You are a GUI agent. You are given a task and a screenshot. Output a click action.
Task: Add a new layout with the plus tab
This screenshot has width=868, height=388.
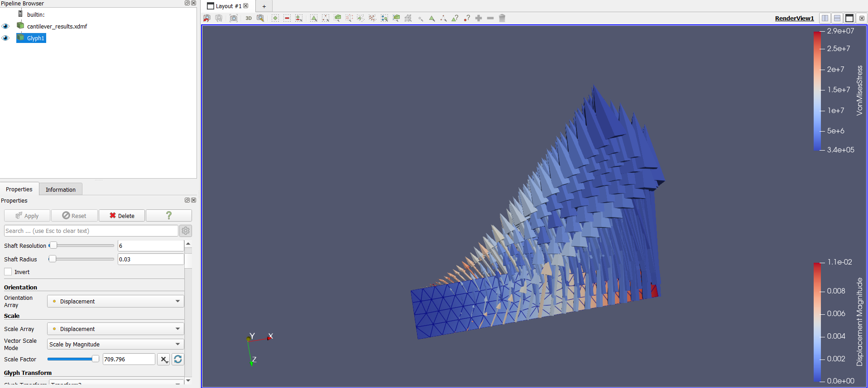click(x=264, y=6)
